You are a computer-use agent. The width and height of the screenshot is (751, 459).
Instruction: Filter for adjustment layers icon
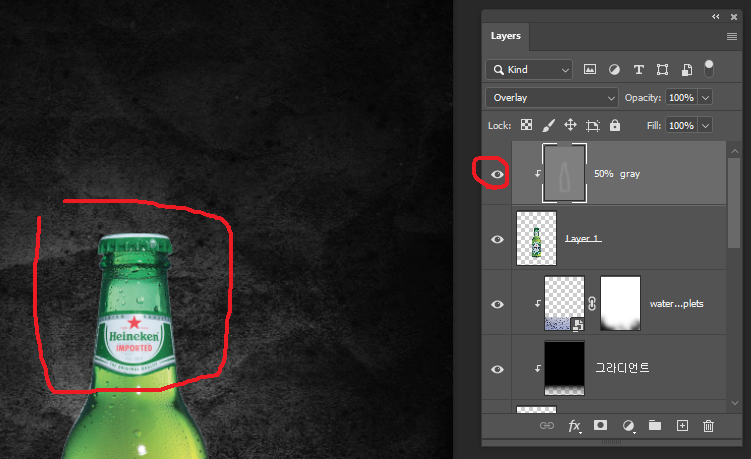[614, 69]
